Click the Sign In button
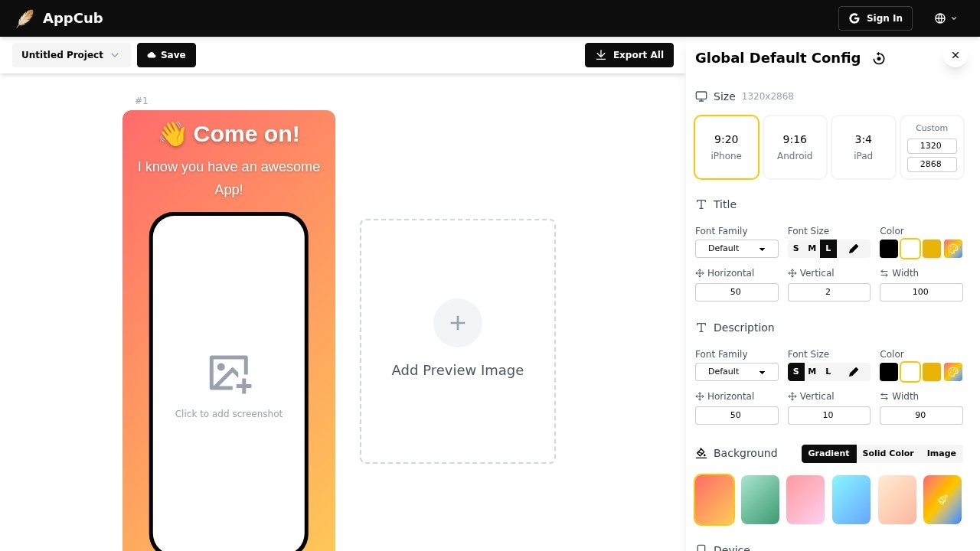The width and height of the screenshot is (980, 551). [875, 18]
